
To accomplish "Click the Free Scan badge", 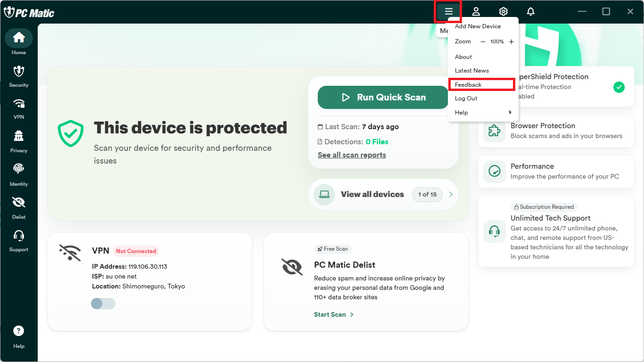I will tap(333, 249).
